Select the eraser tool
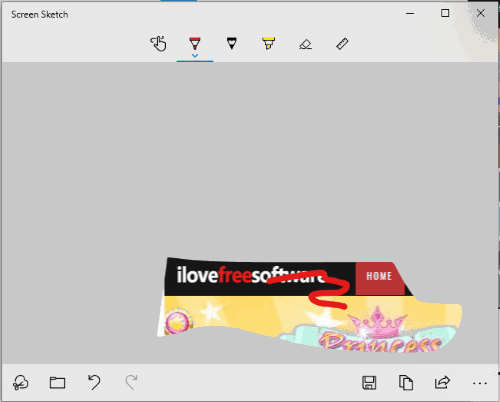Viewport: 500px width, 402px height. (x=305, y=44)
